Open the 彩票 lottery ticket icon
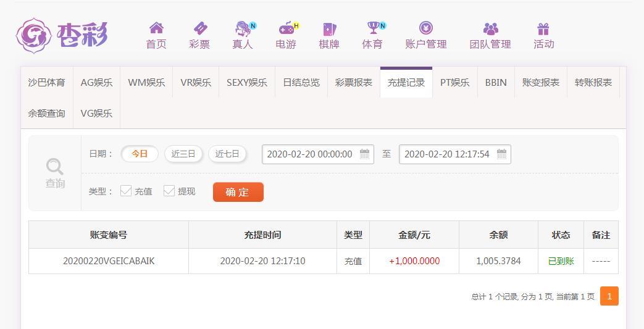Viewport: 644px width, 329px height. pos(200,28)
